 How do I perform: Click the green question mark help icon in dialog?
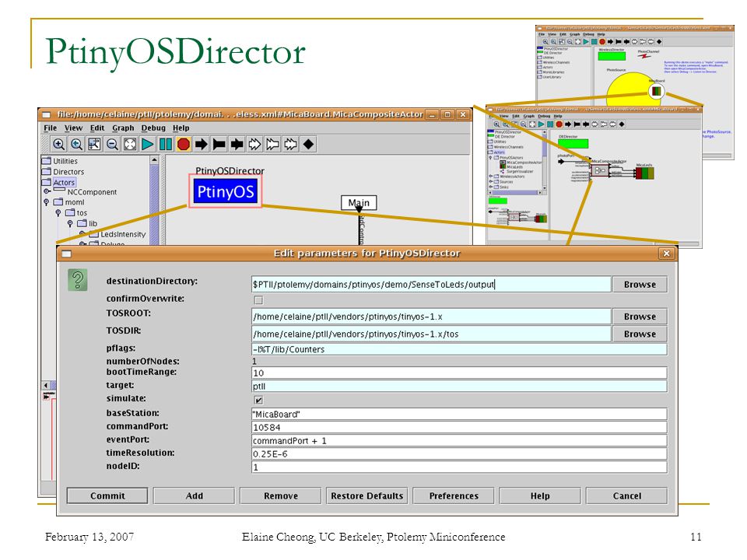(x=78, y=280)
